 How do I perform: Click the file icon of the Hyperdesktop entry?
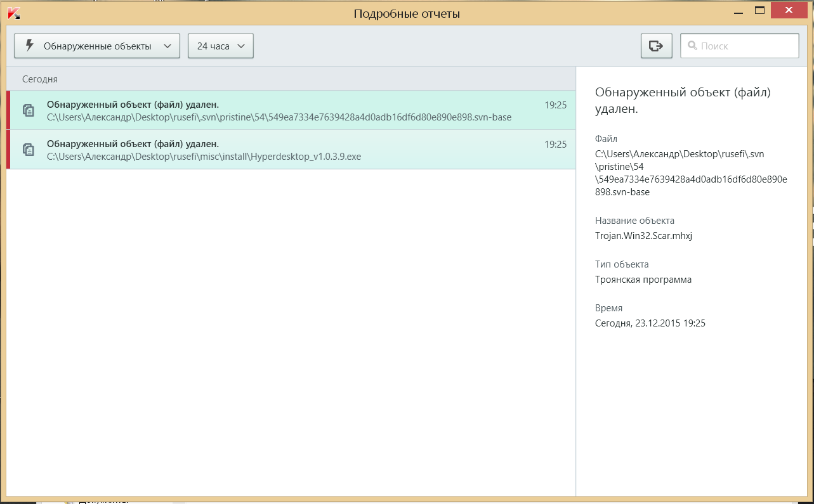[x=28, y=150]
